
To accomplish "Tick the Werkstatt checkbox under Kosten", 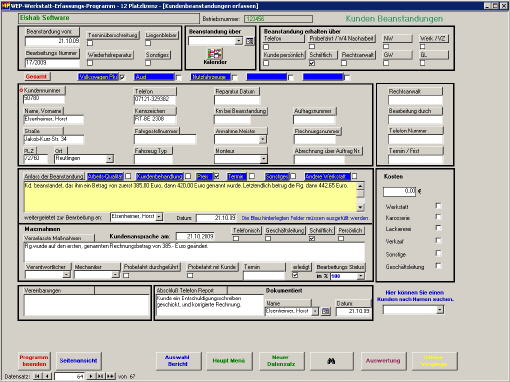I will (x=438, y=206).
